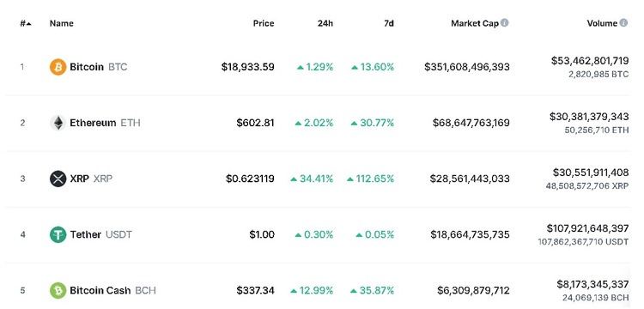Open the Bitcoin Cash BCH name link

click(113, 290)
